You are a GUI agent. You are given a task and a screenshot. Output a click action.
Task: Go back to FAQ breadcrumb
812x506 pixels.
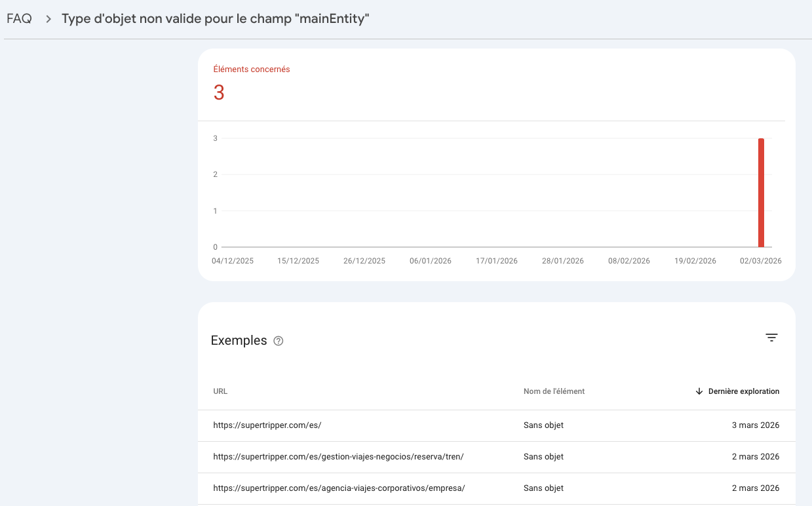click(19, 18)
